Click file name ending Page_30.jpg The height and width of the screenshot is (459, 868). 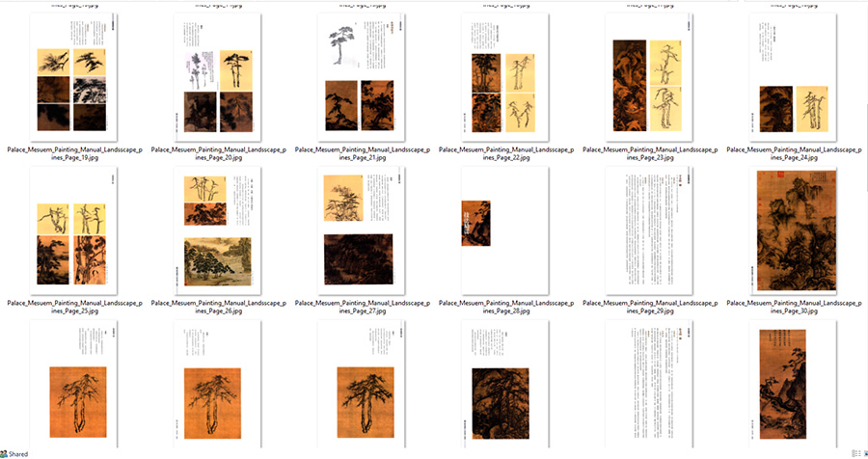point(795,307)
